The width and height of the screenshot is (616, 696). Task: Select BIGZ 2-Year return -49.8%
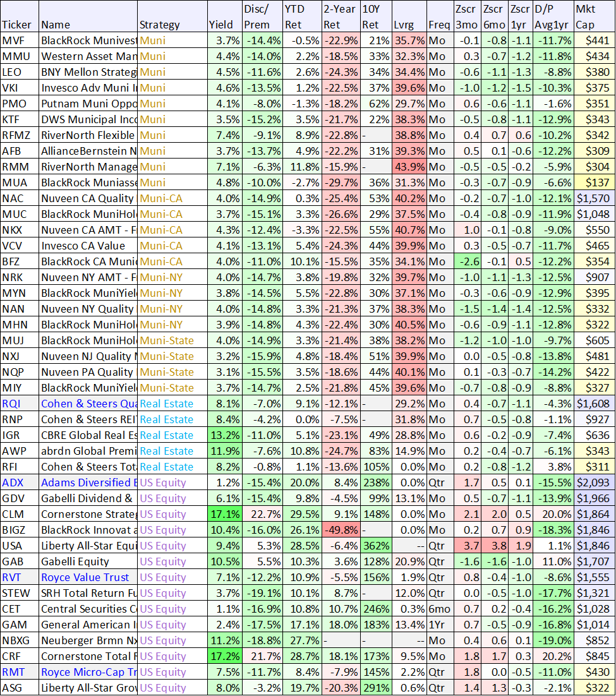click(x=341, y=530)
